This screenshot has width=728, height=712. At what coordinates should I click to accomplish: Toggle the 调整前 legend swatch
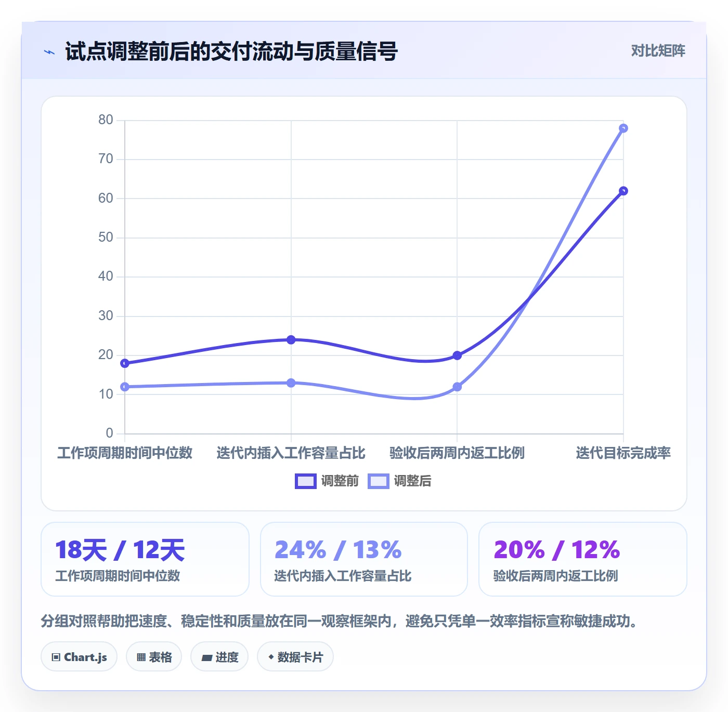[x=306, y=481]
